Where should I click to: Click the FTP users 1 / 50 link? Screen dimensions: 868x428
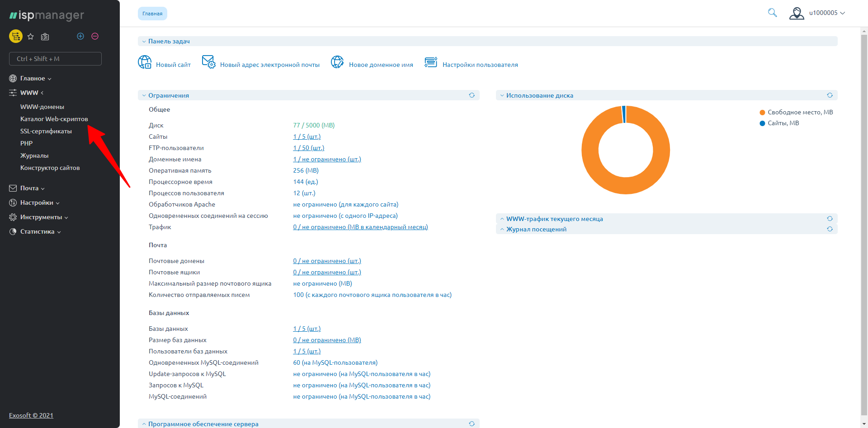308,148
